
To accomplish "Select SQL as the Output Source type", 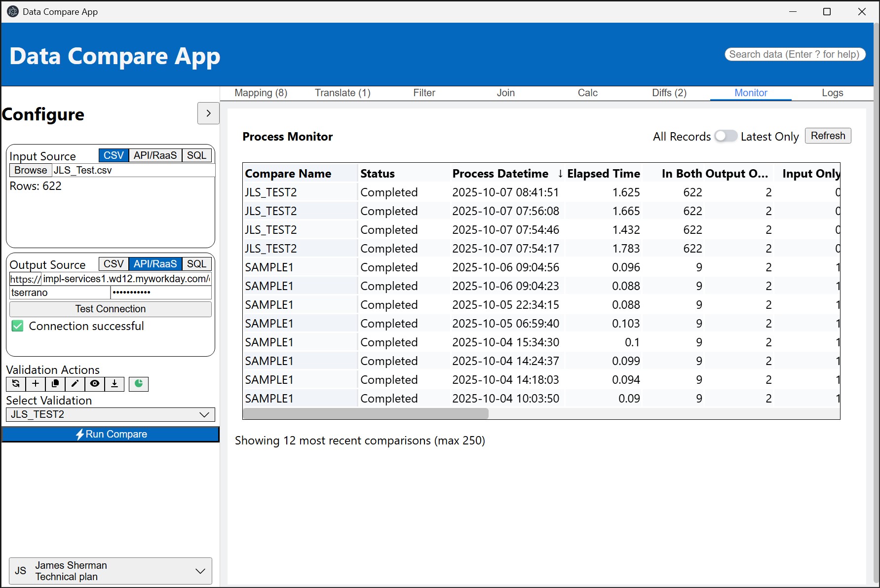I will tap(196, 264).
